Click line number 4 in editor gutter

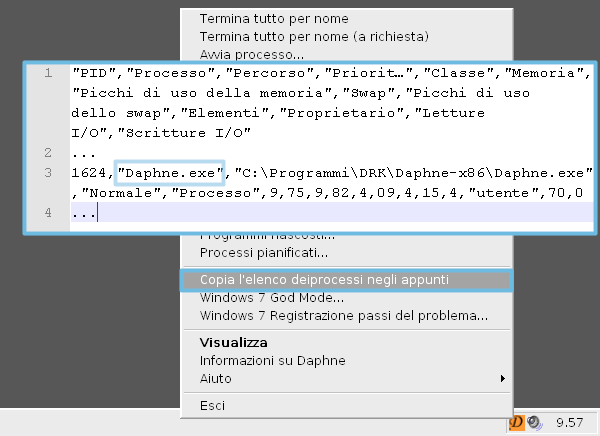point(48,212)
